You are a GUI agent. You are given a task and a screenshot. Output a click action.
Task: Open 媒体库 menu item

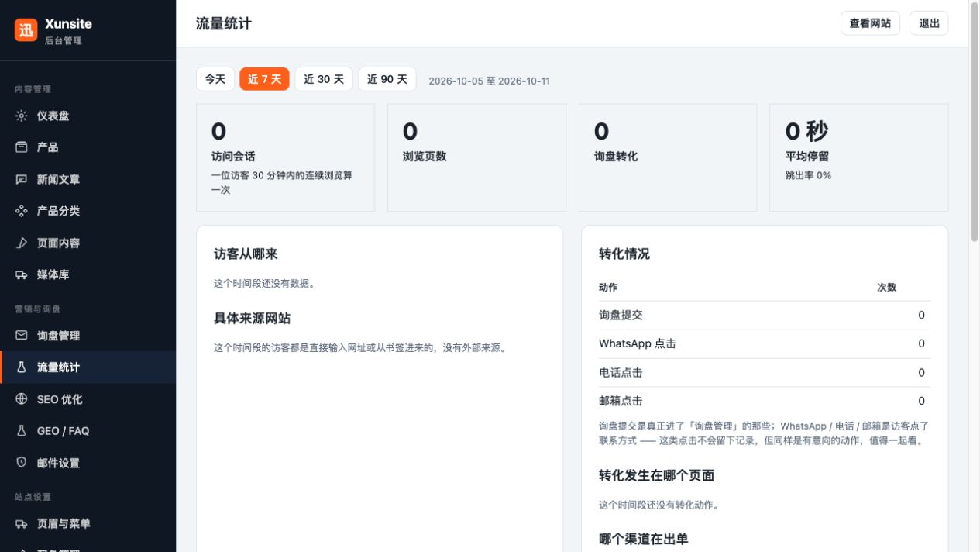88,274
